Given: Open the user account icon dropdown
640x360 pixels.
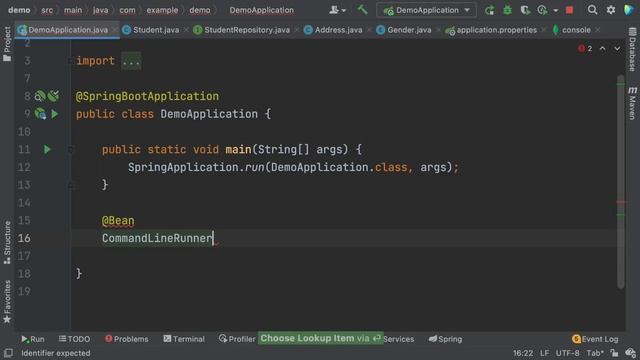Looking at the screenshot, I should point(337,10).
